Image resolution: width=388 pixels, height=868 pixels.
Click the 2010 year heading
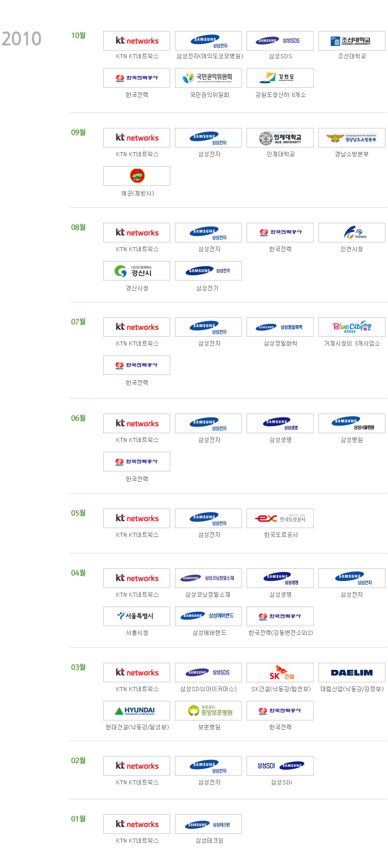[x=22, y=39]
